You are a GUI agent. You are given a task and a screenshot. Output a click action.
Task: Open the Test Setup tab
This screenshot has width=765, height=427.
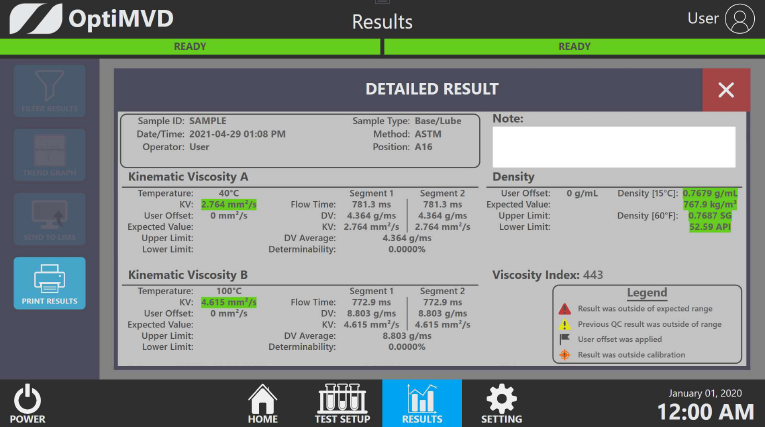point(342,404)
